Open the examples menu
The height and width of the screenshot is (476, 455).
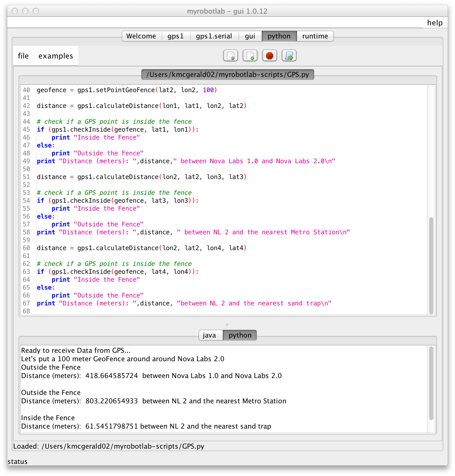[56, 56]
